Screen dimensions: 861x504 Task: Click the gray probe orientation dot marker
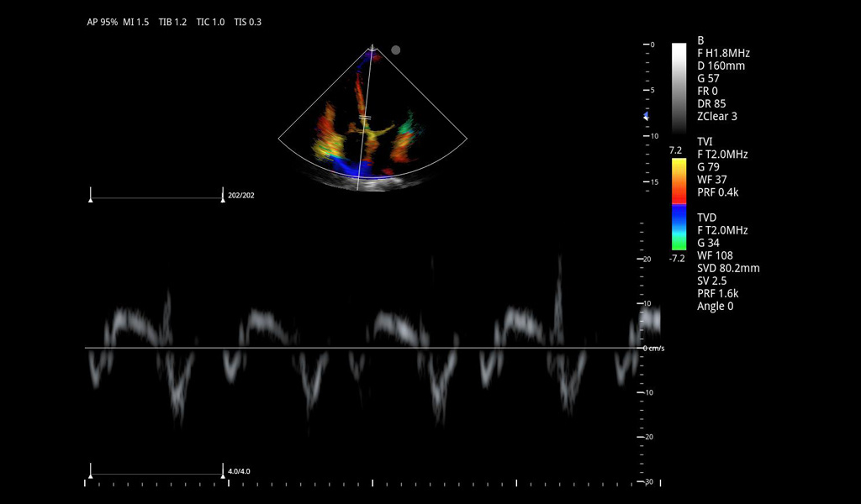tap(396, 50)
